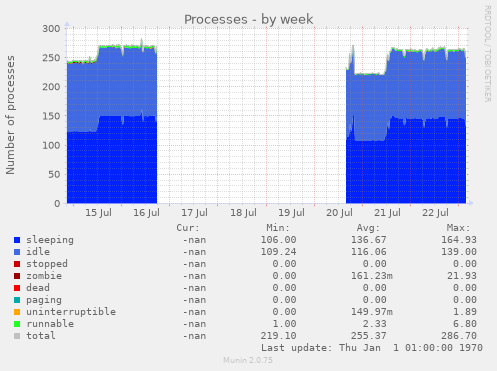Click total average value 255.37

coord(369,336)
